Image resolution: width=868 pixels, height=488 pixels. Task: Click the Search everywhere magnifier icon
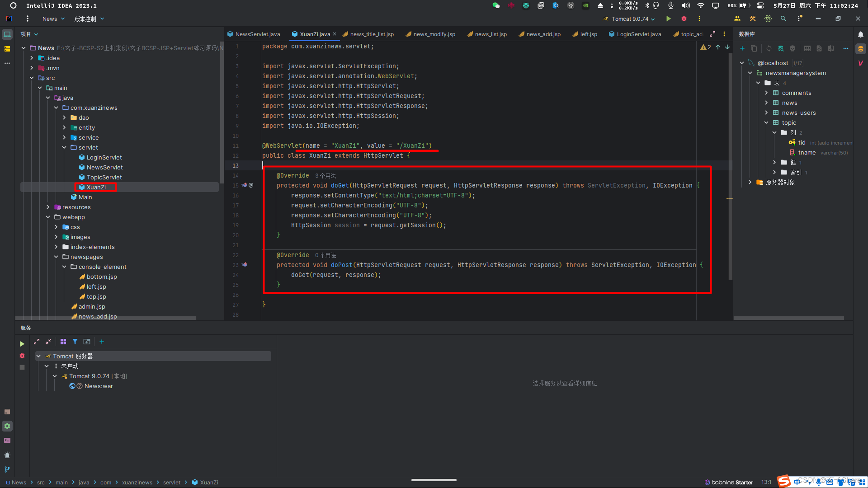point(783,19)
